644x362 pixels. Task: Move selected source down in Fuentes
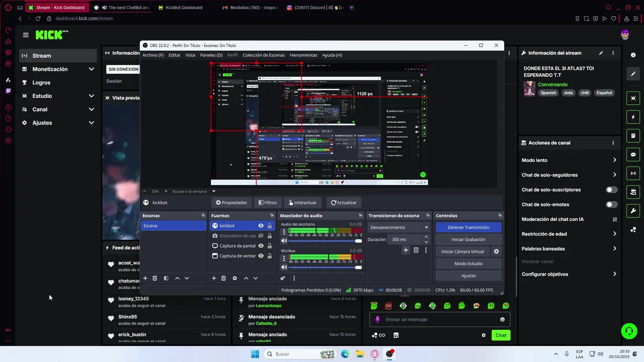click(x=256, y=278)
